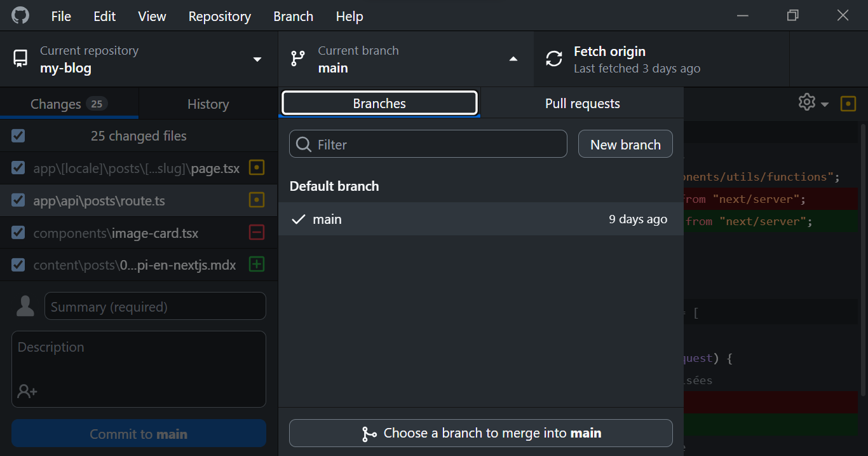This screenshot has height=456, width=868.
Task: Click the modified status icon for route.ts
Action: coord(256,200)
